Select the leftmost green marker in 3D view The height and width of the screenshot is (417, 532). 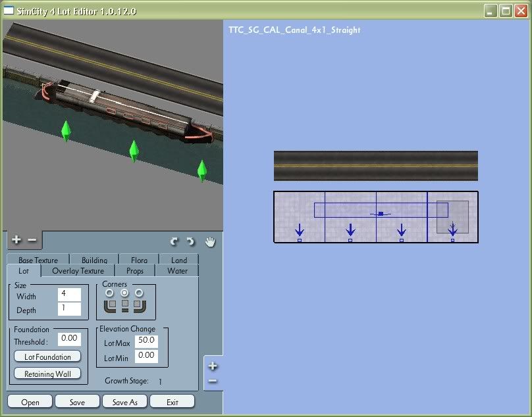pos(66,130)
